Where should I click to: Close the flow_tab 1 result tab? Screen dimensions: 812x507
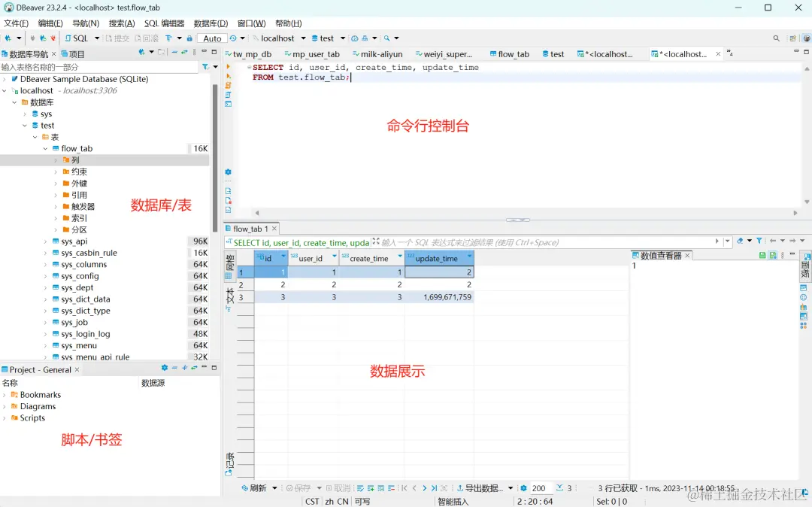pos(274,229)
